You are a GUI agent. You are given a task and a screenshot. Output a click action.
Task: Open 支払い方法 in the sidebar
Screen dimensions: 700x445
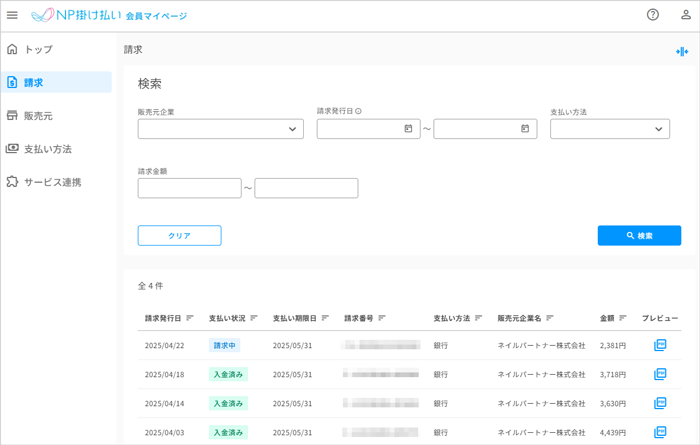coord(57,149)
